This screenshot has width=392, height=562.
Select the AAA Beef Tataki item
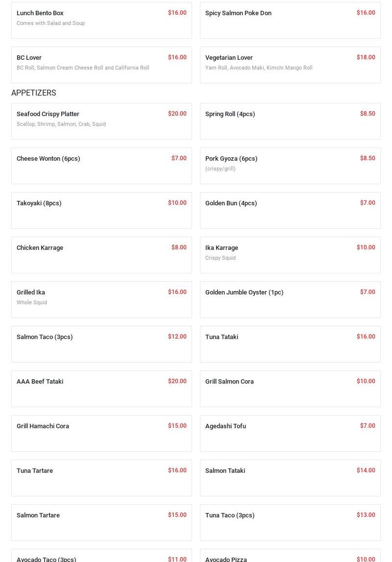(x=101, y=389)
